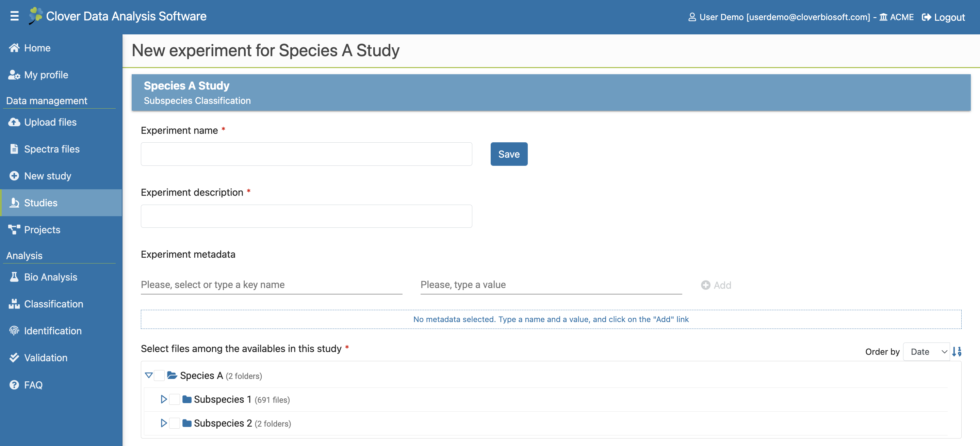
Task: Click the Logout arrow icon
Action: [x=926, y=17]
